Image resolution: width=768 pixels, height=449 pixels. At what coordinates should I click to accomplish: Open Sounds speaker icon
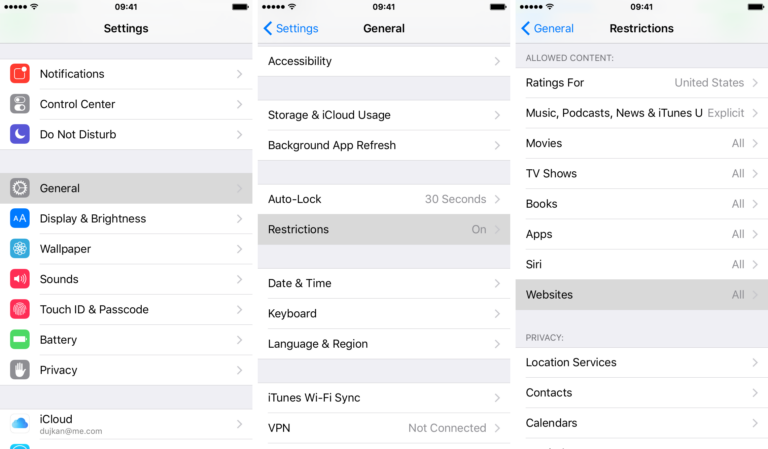tap(20, 279)
